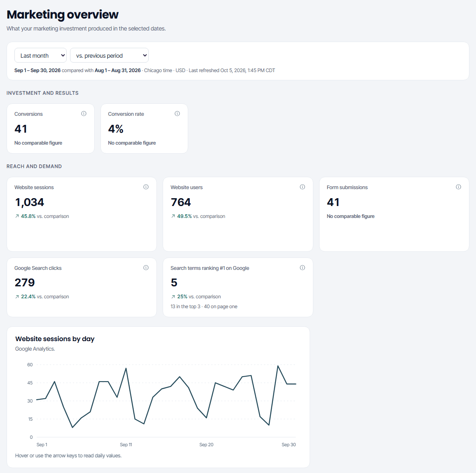Select the Conversions value '41' in Investment section
This screenshot has height=473, width=476.
coord(21,129)
